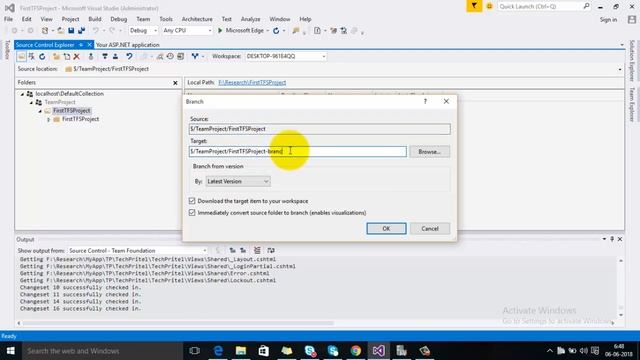Viewport: 640px width, 360px height.
Task: Click the Quick Launch search magnifier icon
Action: [586, 6]
